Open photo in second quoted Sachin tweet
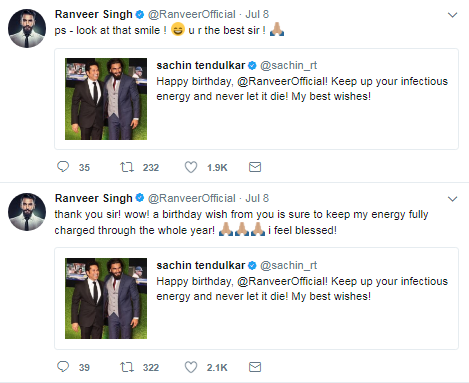 [x=106, y=298]
